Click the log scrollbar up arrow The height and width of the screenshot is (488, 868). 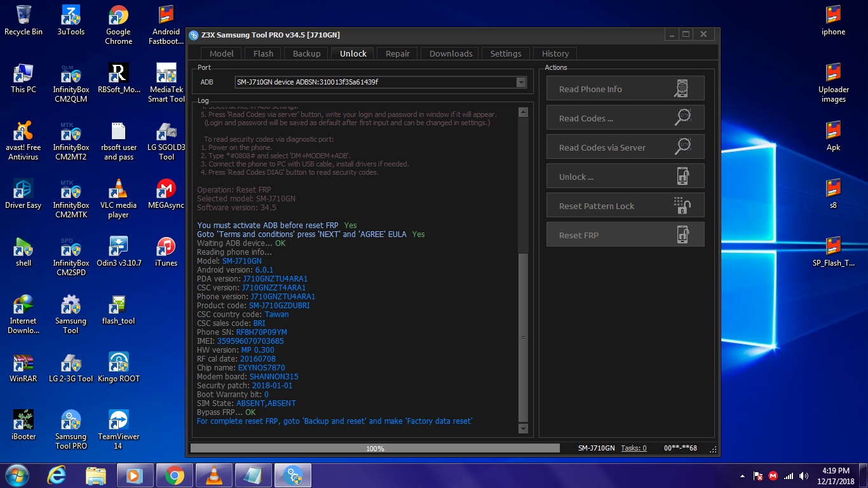tap(523, 112)
